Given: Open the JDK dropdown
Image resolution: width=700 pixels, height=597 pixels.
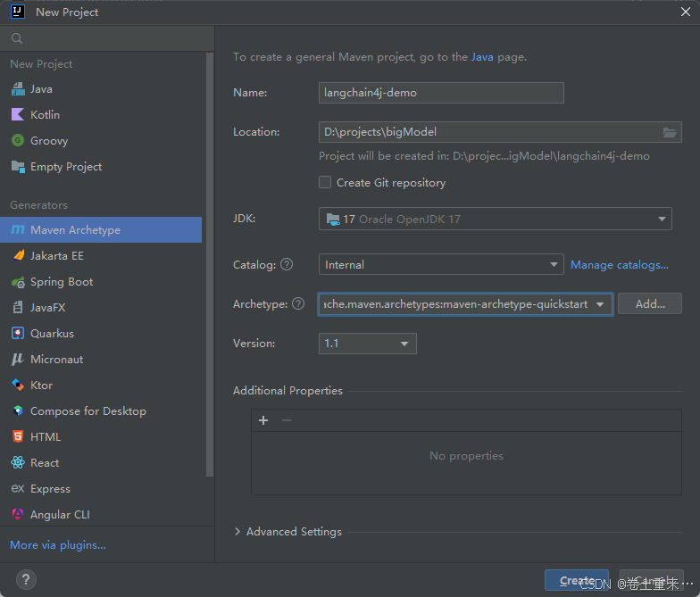Looking at the screenshot, I should coord(495,220).
